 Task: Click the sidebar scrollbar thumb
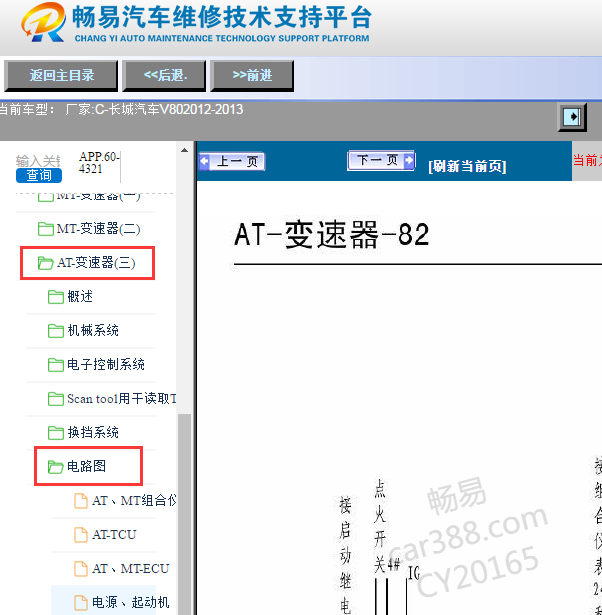point(184,514)
